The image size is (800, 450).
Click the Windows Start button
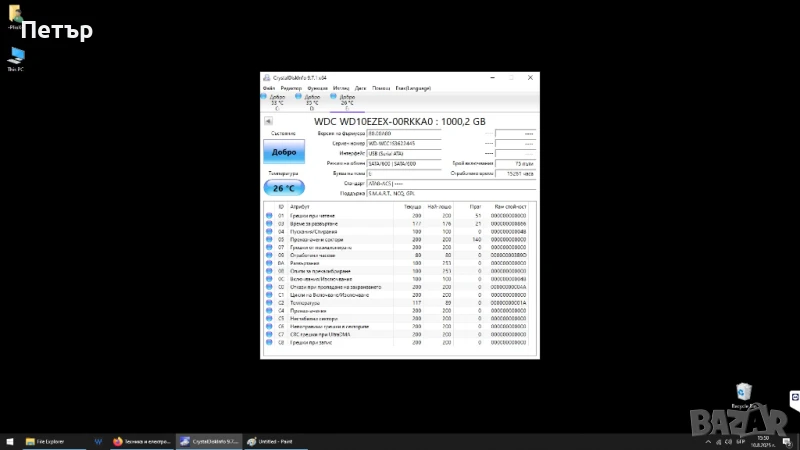tap(9, 440)
